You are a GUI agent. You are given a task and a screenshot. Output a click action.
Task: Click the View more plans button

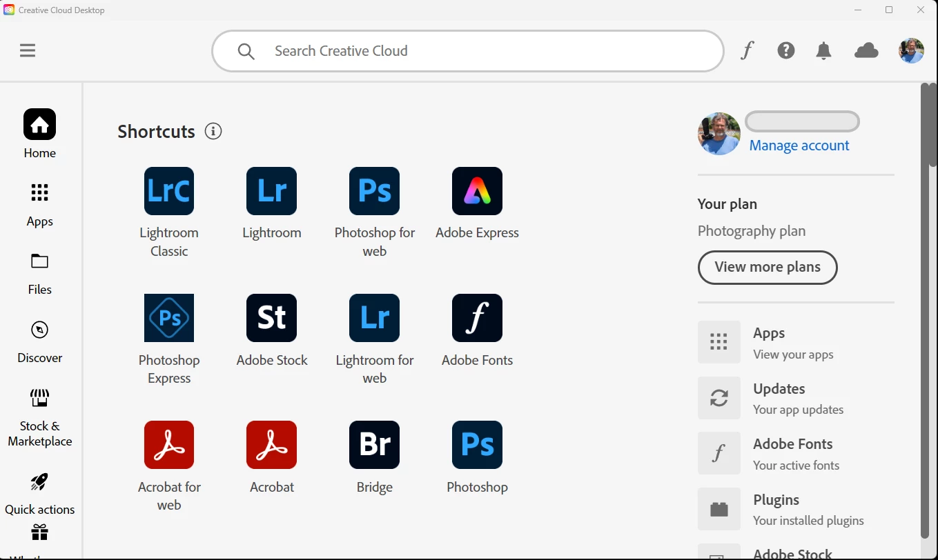click(x=768, y=268)
